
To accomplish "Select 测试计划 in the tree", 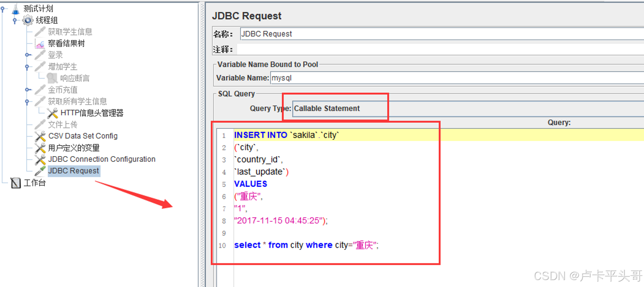I will (38, 9).
